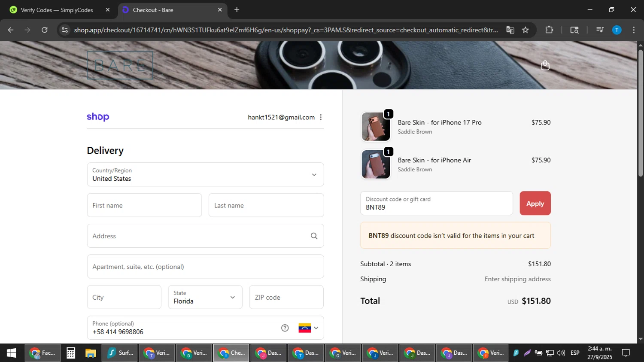
Task: Expand the Country/Region dropdown
Action: (x=205, y=174)
